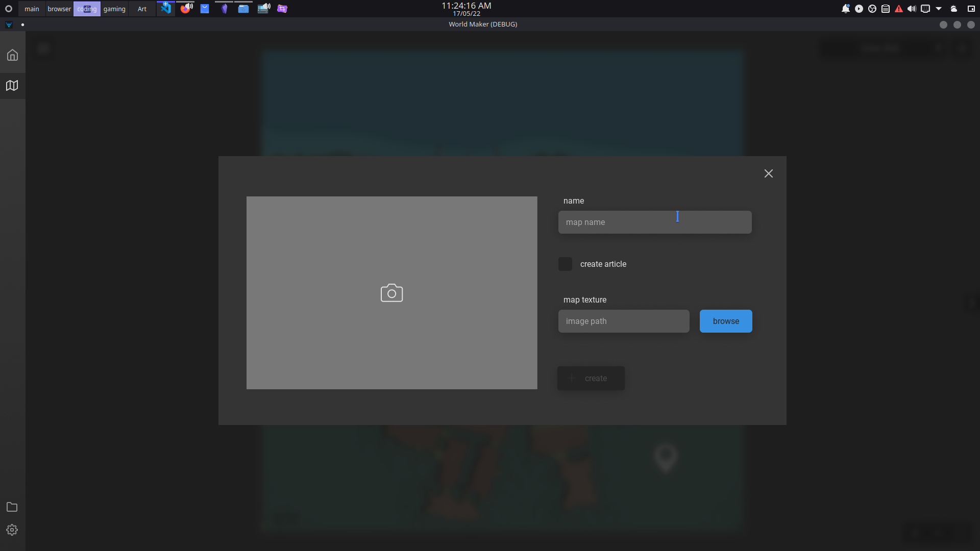Click the OBS icon in the system tray
The height and width of the screenshot is (551, 980).
pos(872,9)
